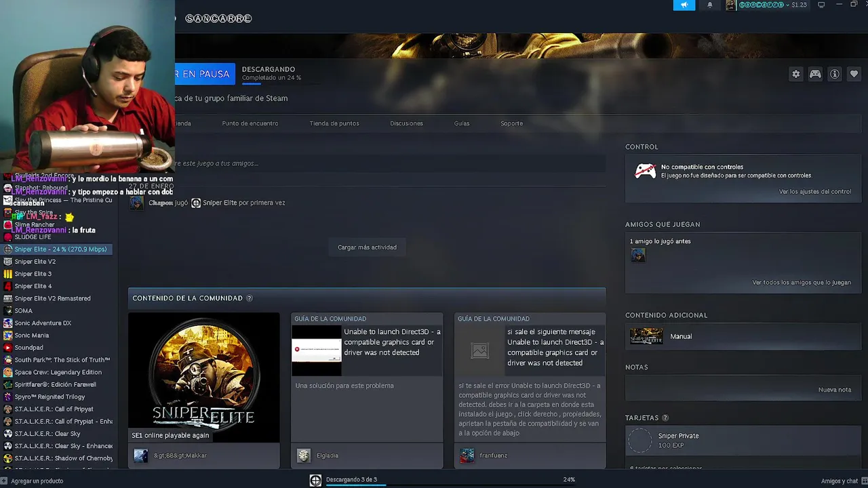This screenshot has width=868, height=488.
Task: Click 'Nueva nota' to create a note
Action: coord(835,390)
